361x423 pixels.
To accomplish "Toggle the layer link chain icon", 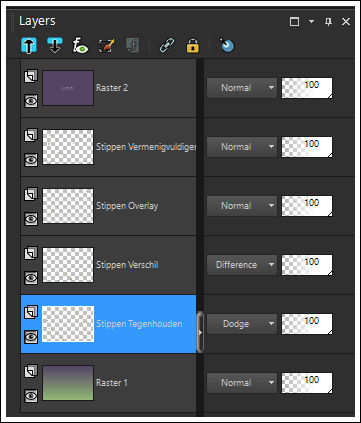I will [x=167, y=45].
